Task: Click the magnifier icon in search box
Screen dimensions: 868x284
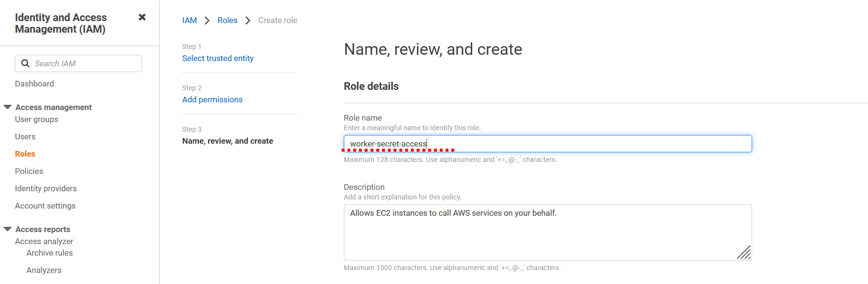Action: point(25,63)
